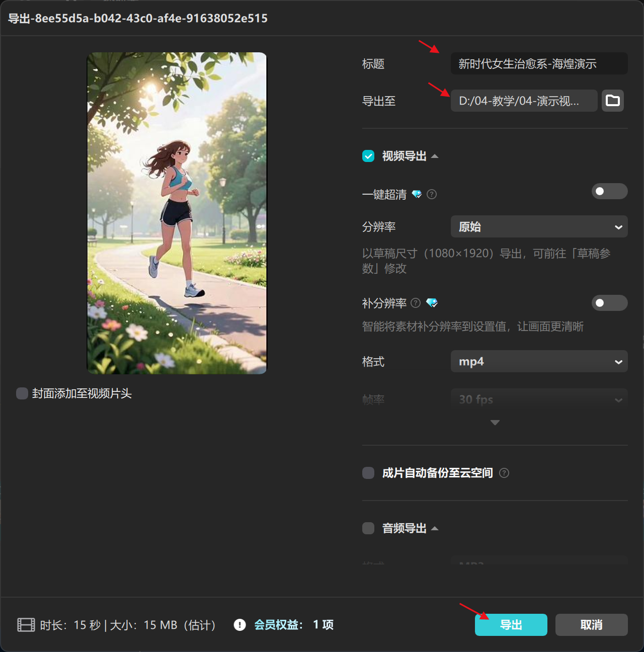Check the 封面添加至视频片头 checkbox
This screenshot has height=652, width=644.
22,393
